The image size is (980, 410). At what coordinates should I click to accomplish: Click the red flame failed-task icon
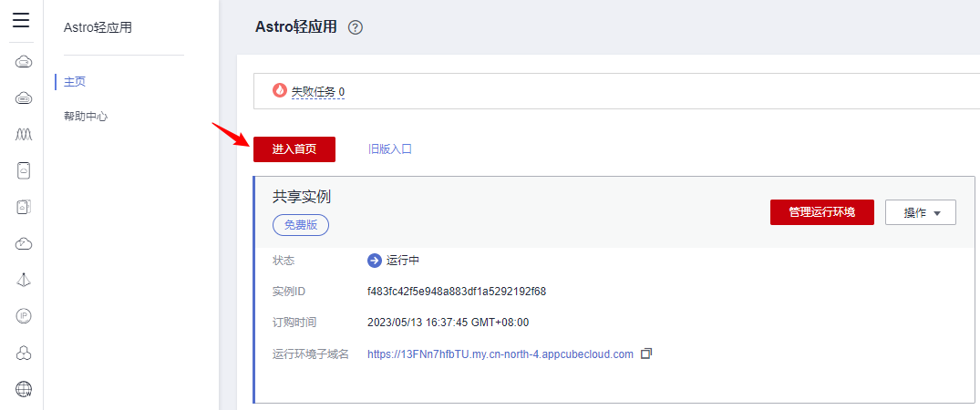click(279, 90)
